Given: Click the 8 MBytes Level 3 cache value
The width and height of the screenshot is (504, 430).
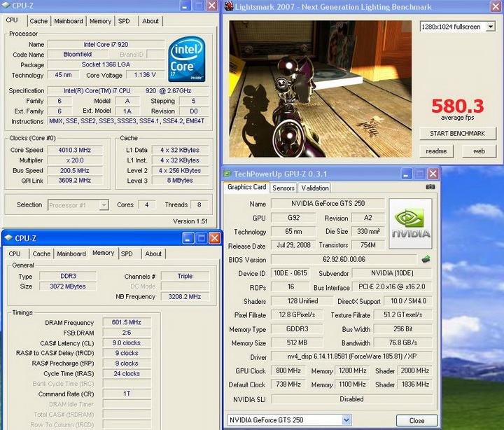Looking at the screenshot, I should (180, 181).
